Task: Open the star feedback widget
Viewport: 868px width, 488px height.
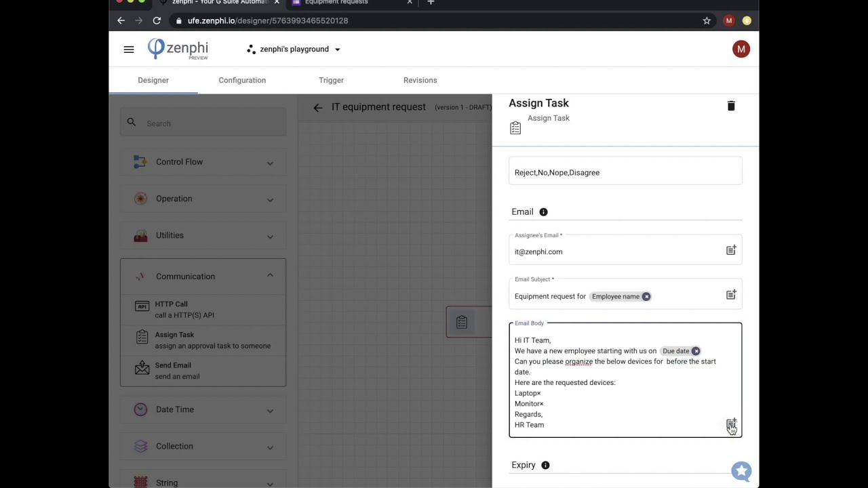Action: click(741, 471)
